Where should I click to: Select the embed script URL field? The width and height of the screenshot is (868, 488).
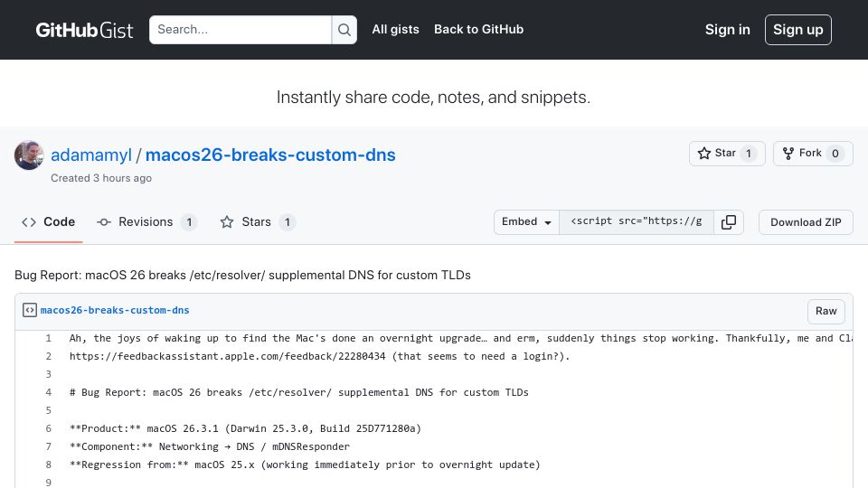click(x=636, y=222)
